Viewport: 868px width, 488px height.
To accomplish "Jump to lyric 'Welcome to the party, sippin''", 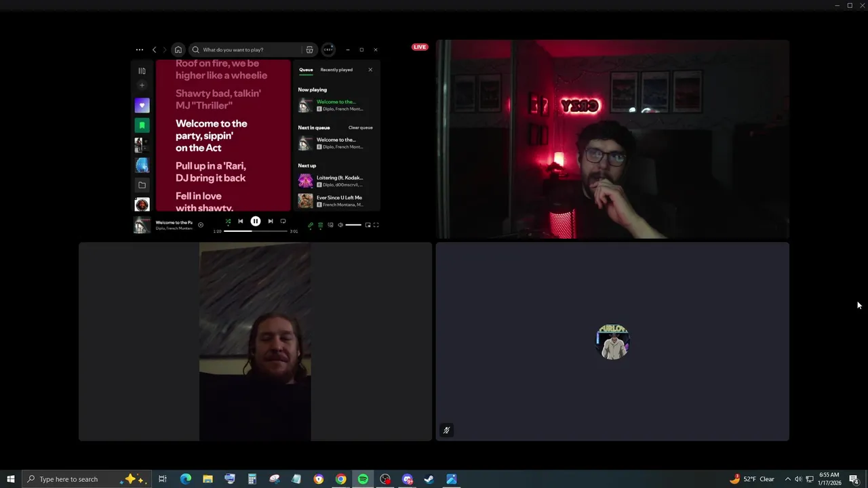I will coord(212,129).
